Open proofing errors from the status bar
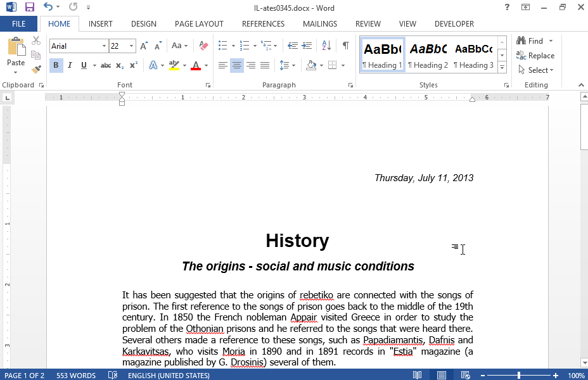Image resolution: width=588 pixels, height=380 pixels. (113, 375)
